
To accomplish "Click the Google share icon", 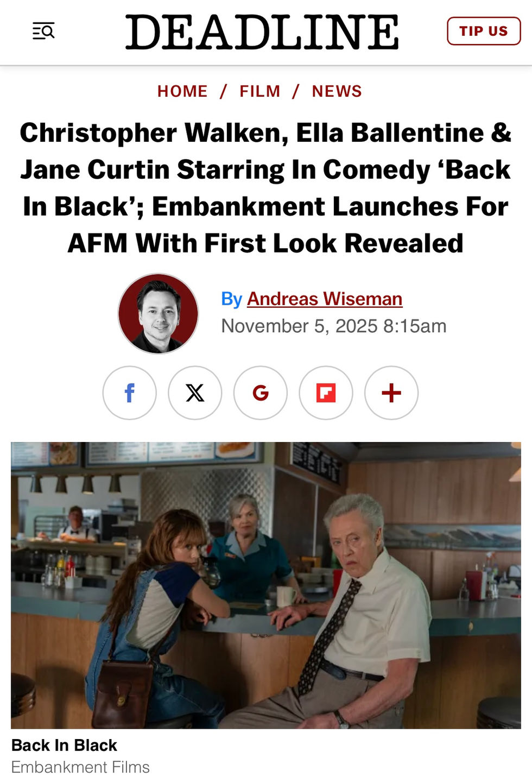I will click(x=261, y=393).
